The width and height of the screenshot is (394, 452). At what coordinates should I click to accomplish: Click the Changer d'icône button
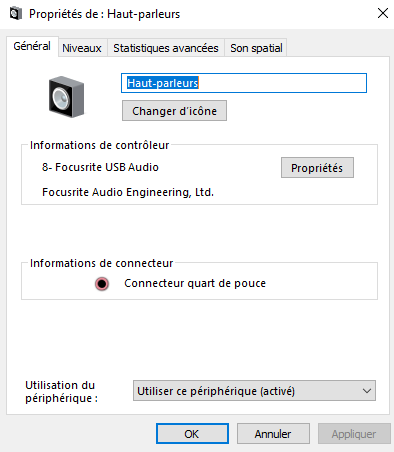(174, 111)
